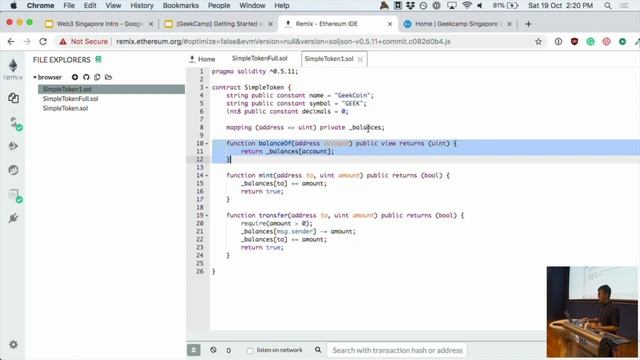This screenshot has height=360, width=640.
Task: Open the Chrome View menu
Action: coord(113,6)
